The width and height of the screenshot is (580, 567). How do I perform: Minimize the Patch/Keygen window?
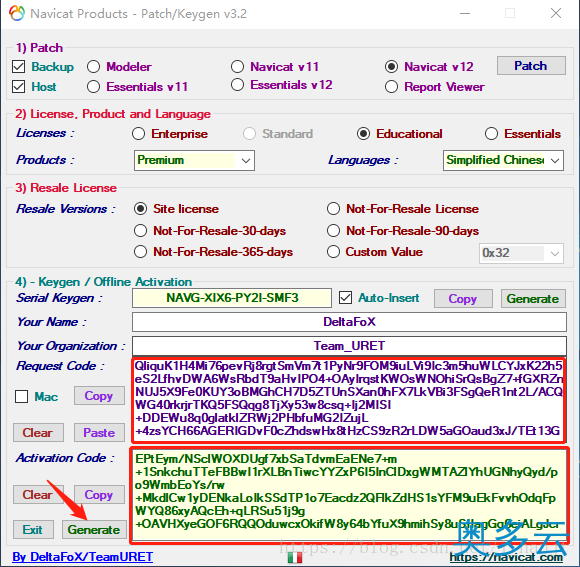[x=465, y=14]
